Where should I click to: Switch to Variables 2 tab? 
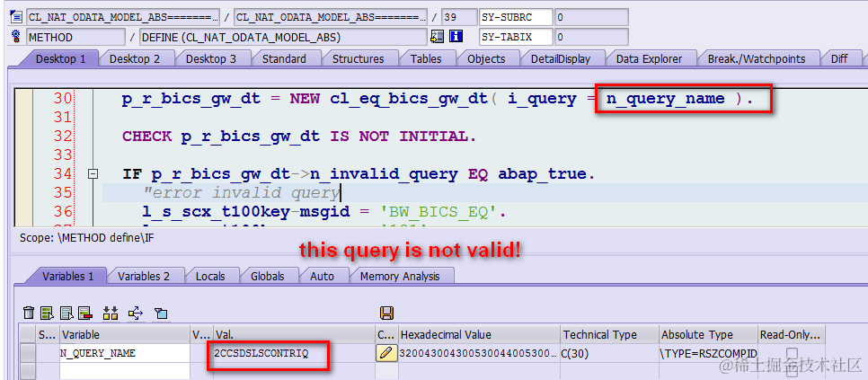[x=144, y=276]
